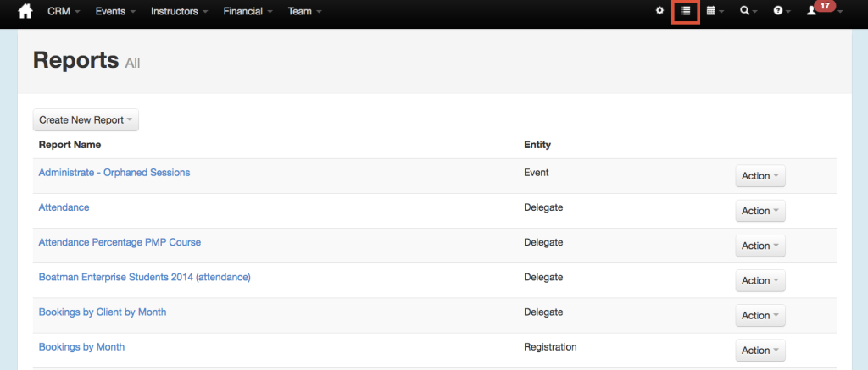Expand the Create New Report dropdown
Image resolution: width=868 pixels, height=370 pixels.
[86, 120]
